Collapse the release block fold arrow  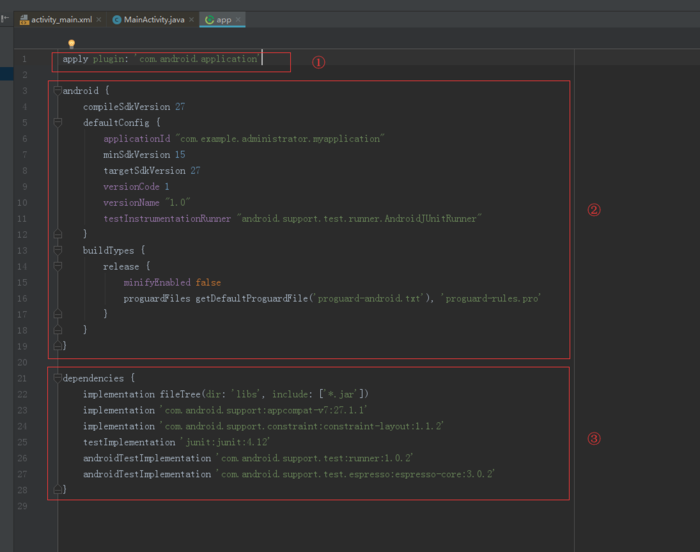[58, 266]
